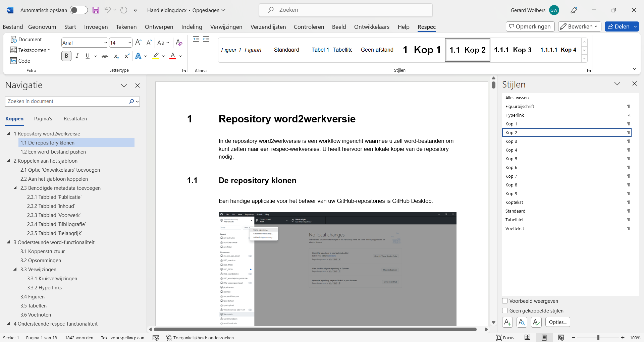Viewport: 644px width, 342px height.
Task: Collapse the ribbon
Action: point(634,69)
